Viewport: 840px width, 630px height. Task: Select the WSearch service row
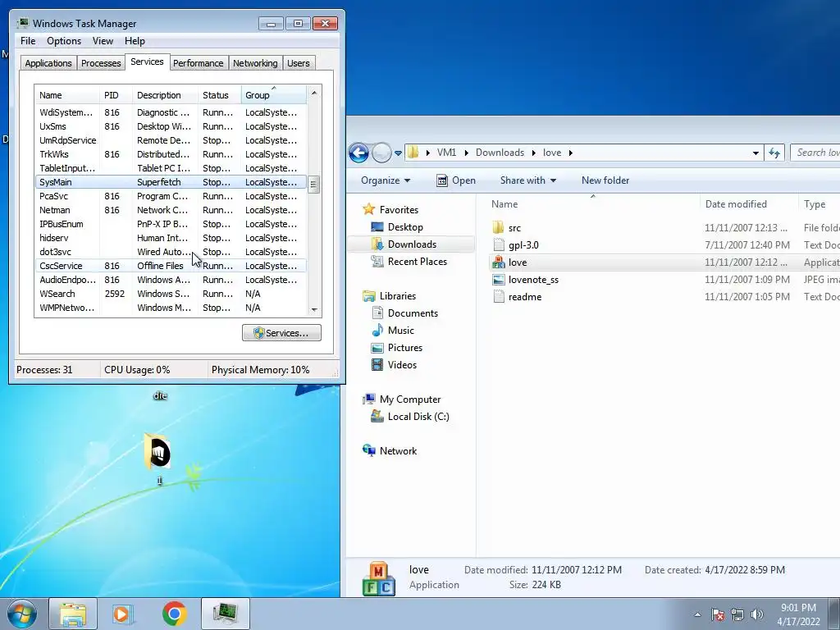pyautogui.click(x=171, y=294)
